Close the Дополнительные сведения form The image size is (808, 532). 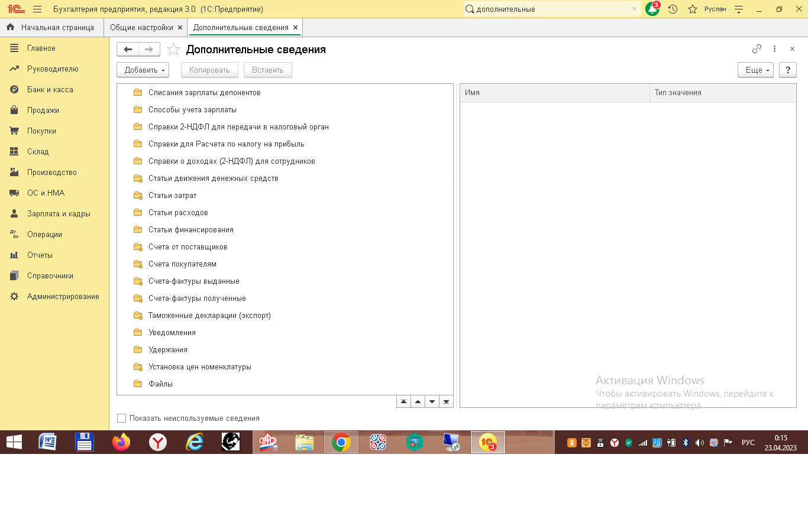792,49
